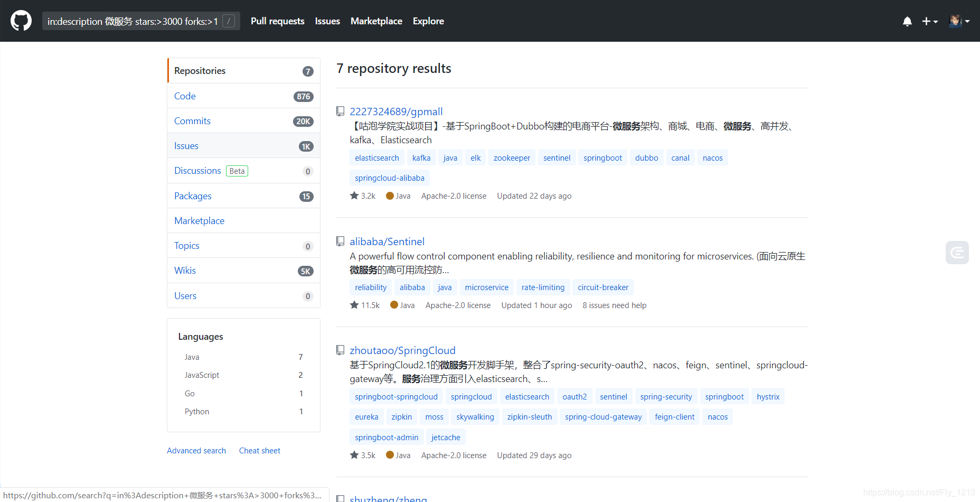980x502 pixels.
Task: Click star icon showing 3.2k
Action: point(354,196)
